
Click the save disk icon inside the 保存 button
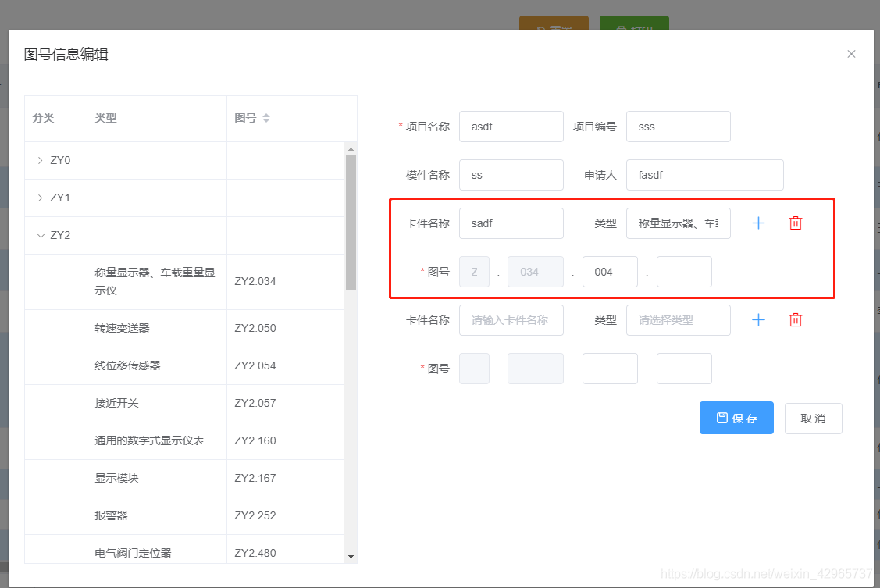tap(722, 418)
